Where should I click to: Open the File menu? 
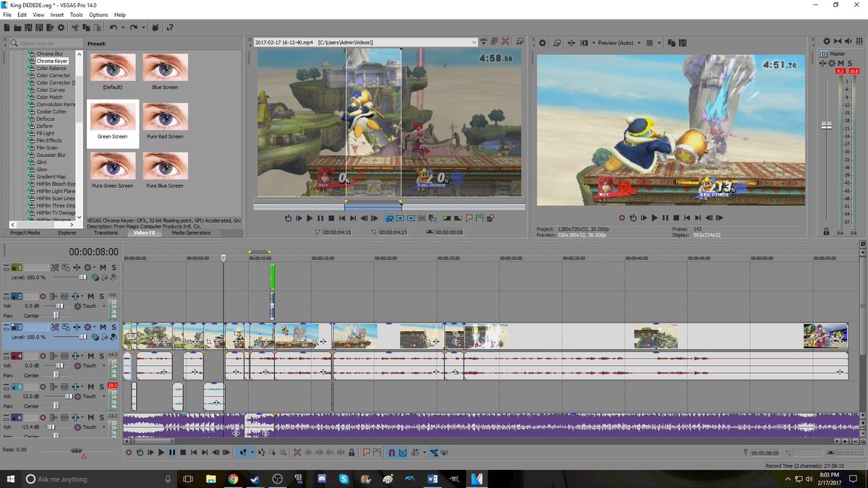pos(7,14)
